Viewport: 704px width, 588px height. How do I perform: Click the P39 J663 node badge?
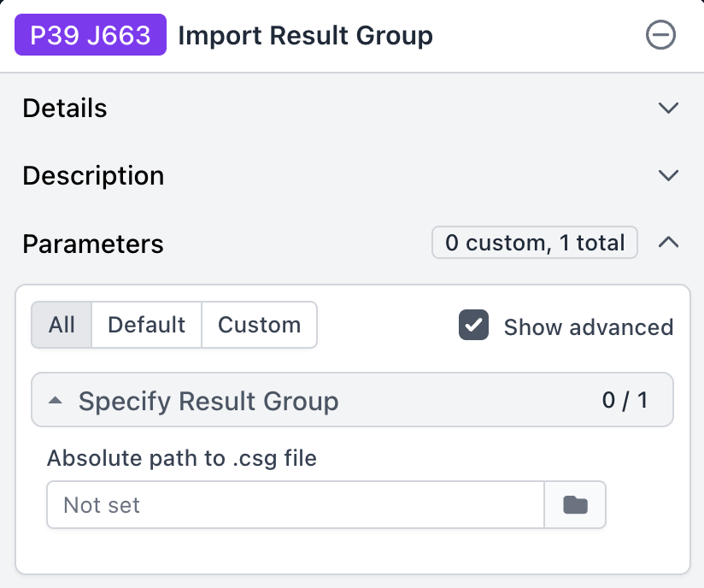(90, 35)
